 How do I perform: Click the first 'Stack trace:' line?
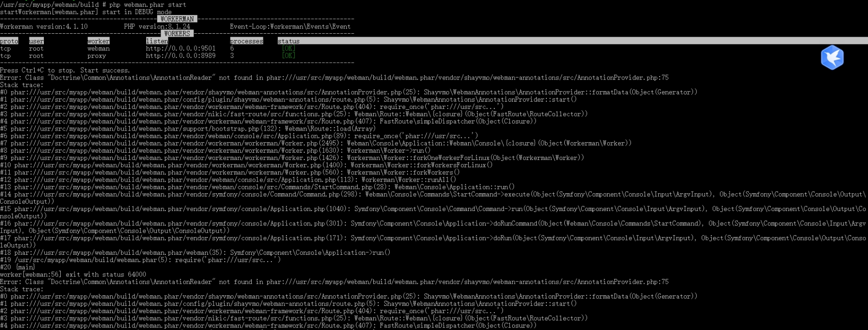[22, 85]
